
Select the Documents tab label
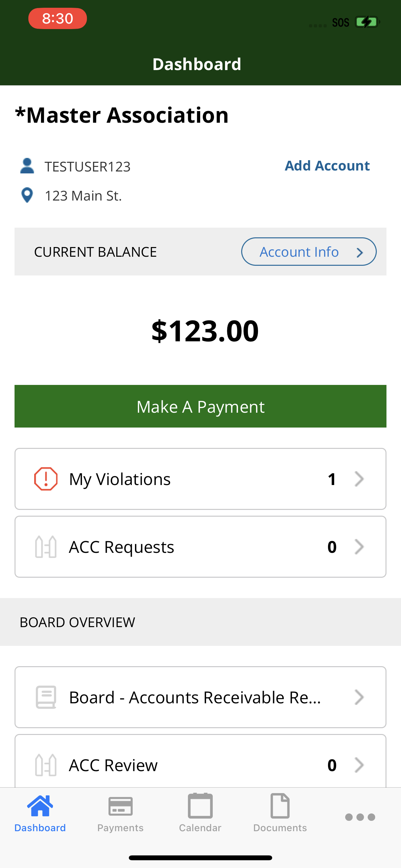[280, 828]
